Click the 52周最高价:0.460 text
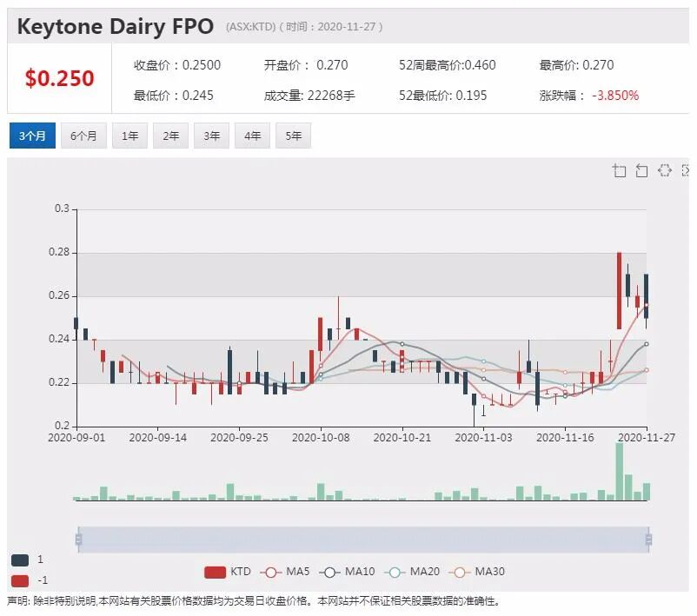697x616 pixels. pyautogui.click(x=448, y=65)
